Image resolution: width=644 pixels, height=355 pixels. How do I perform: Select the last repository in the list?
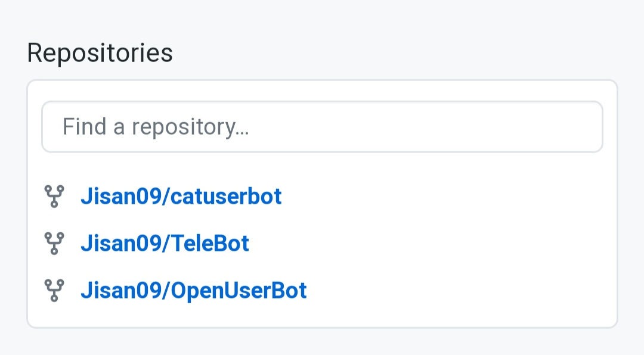(x=193, y=290)
